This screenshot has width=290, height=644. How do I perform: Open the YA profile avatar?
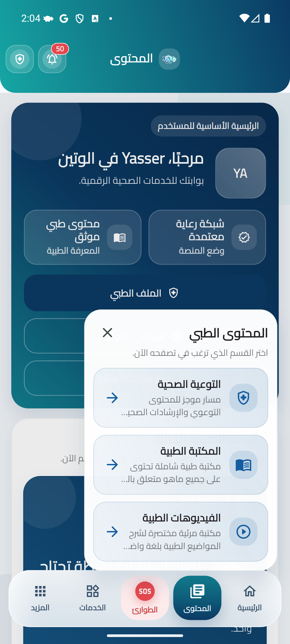241,173
